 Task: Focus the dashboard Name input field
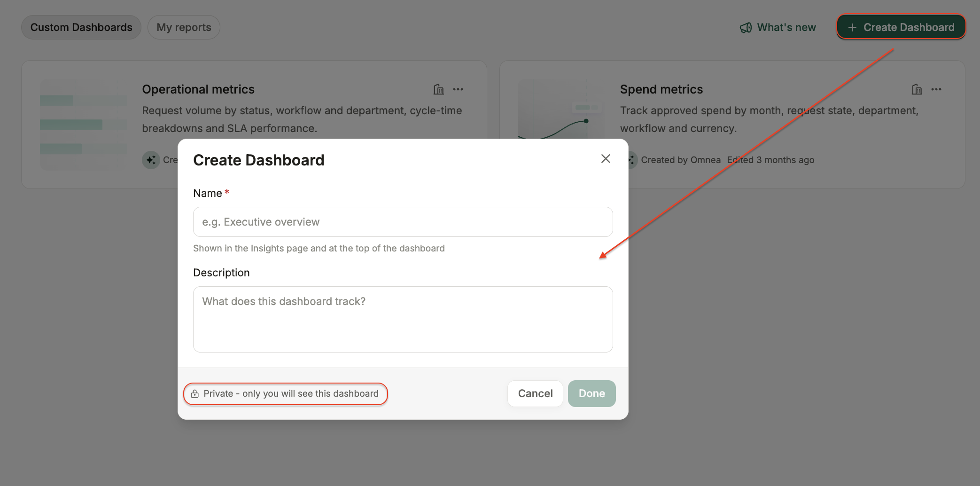click(403, 222)
